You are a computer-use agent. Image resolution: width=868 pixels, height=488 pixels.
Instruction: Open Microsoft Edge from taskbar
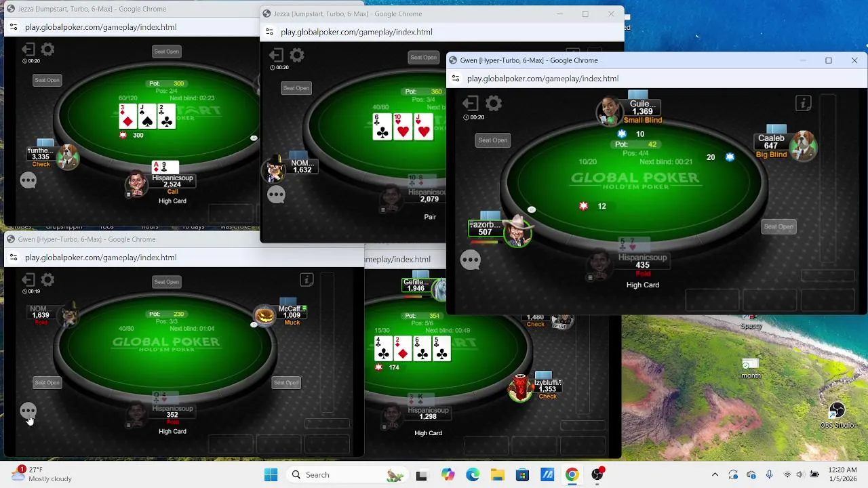point(473,474)
